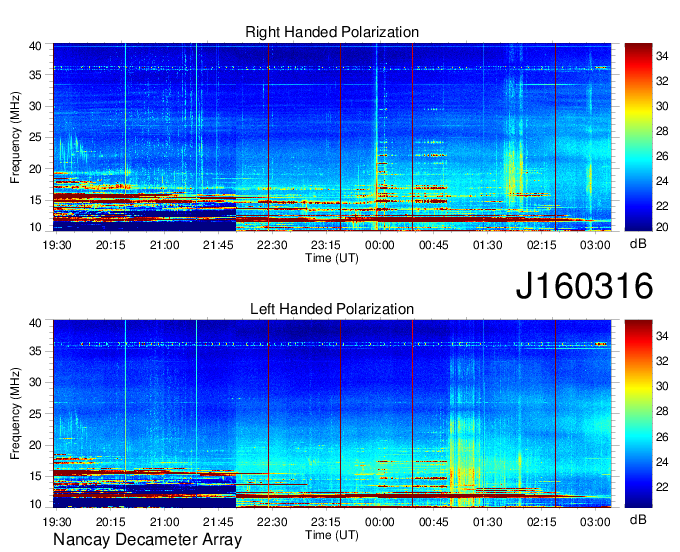Click the 03:00 tick label on top plot
This screenshot has width=680, height=552.
click(595, 245)
